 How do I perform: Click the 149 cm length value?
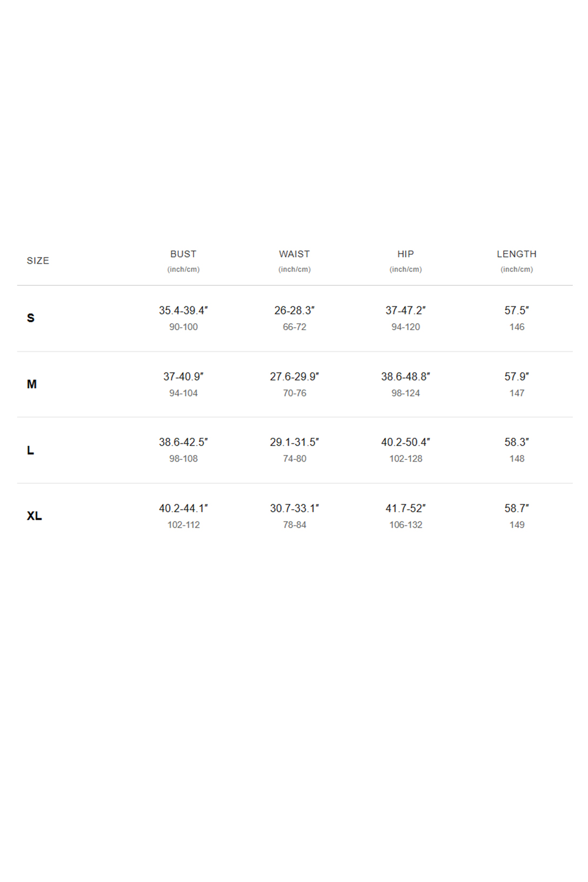point(517,525)
